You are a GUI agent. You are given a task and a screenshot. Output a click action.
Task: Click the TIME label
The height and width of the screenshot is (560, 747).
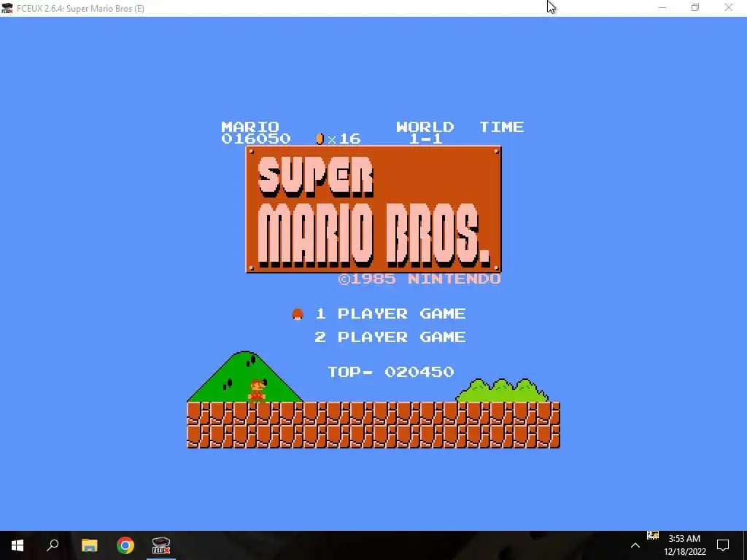point(502,127)
